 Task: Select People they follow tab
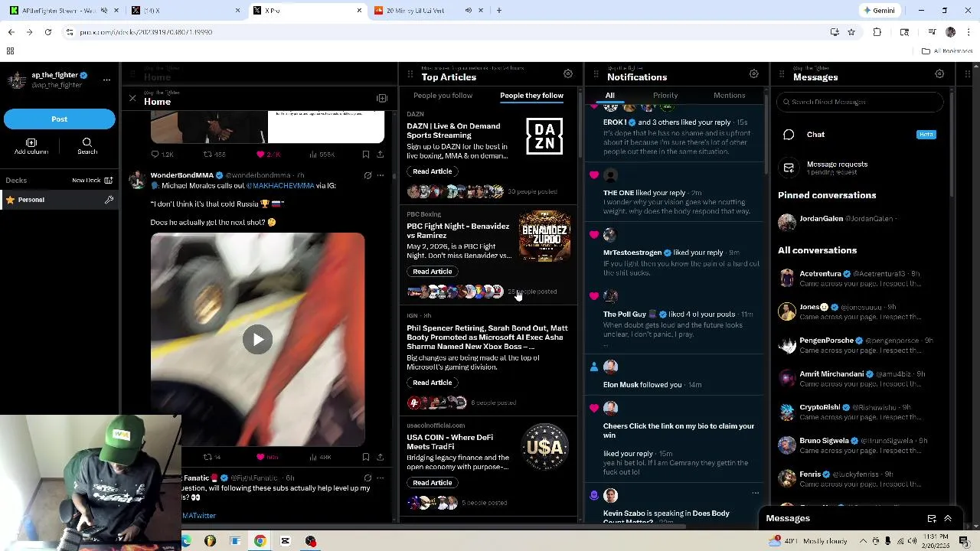click(531, 96)
